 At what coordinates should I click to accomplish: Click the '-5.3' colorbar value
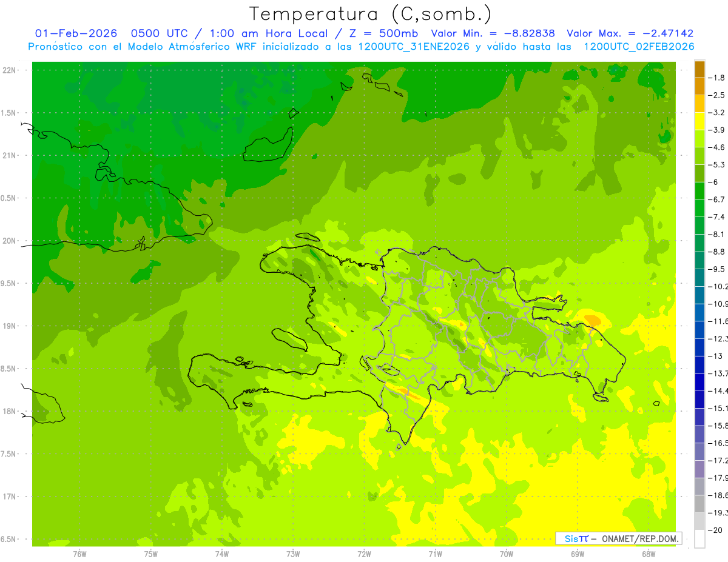coord(717,165)
